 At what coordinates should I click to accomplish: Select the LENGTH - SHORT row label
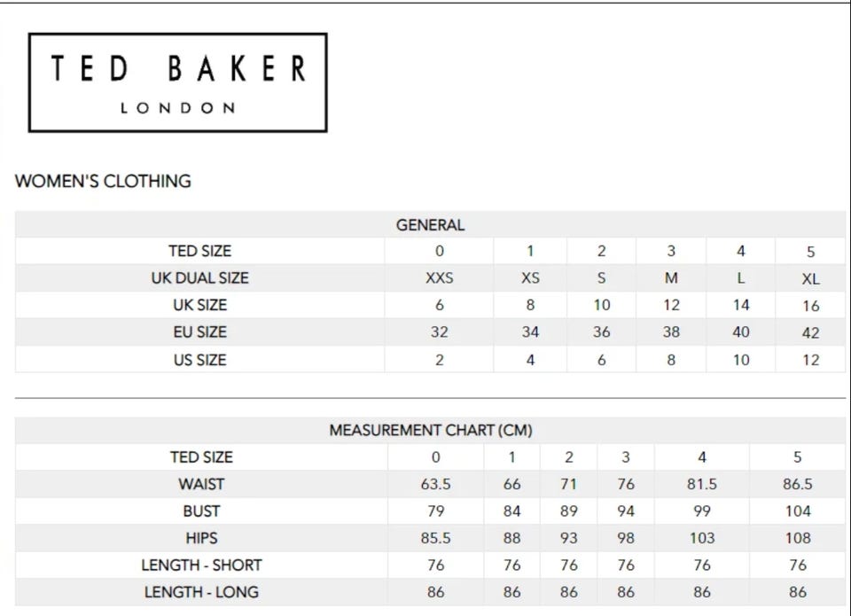pyautogui.click(x=201, y=565)
